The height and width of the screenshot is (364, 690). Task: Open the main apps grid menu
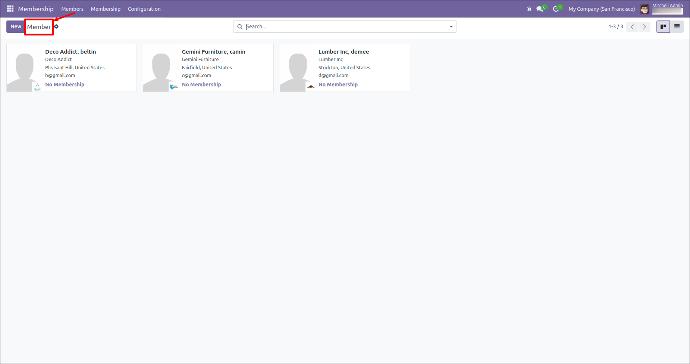point(10,9)
